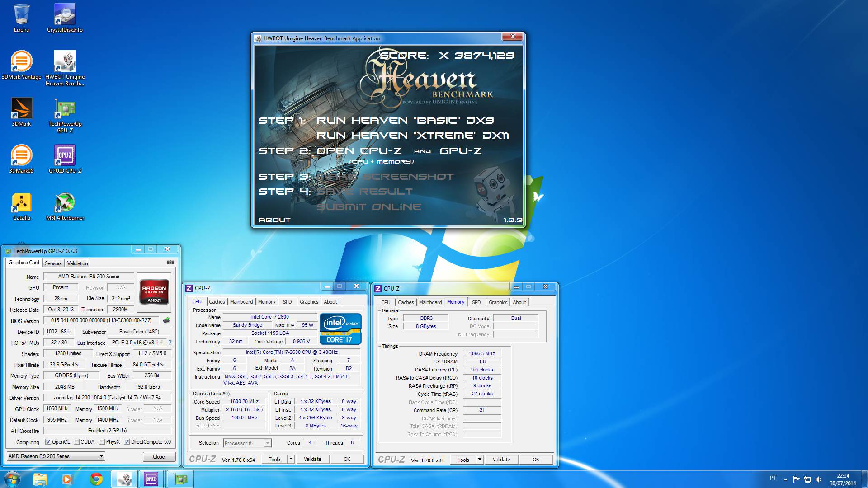This screenshot has width=868, height=488.
Task: Launch 3DMark05 desktop shortcut
Action: click(x=21, y=160)
